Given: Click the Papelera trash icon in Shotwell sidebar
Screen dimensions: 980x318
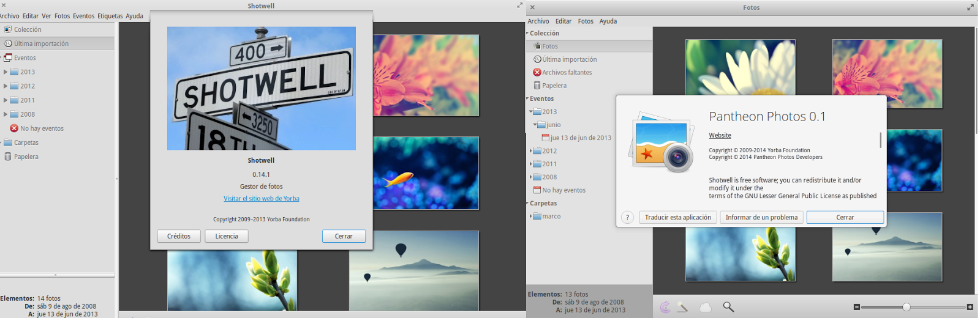Looking at the screenshot, I should [8, 157].
